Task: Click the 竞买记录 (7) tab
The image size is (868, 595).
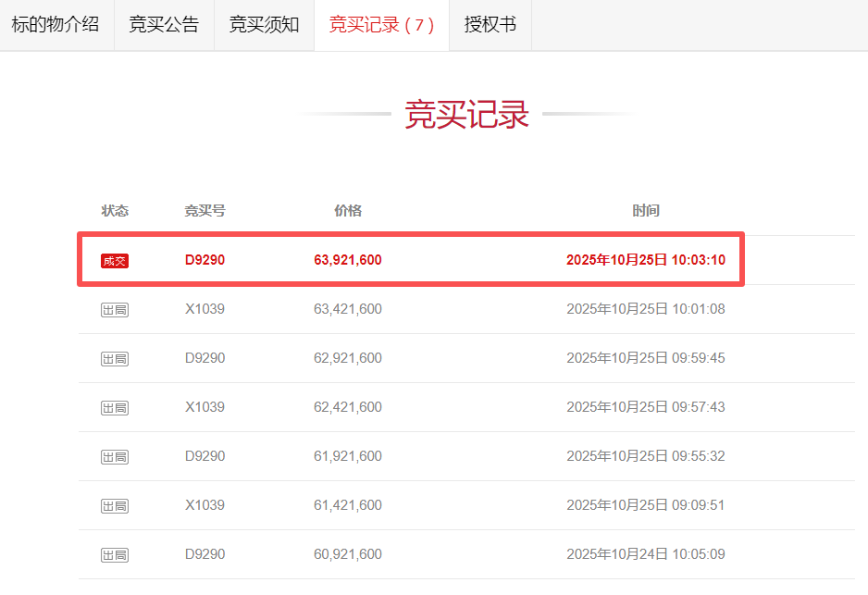Action: coord(381,25)
